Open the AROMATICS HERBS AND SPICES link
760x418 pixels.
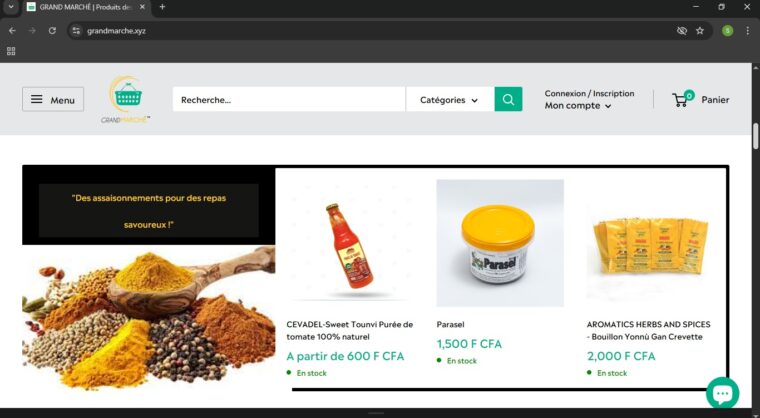(x=649, y=330)
